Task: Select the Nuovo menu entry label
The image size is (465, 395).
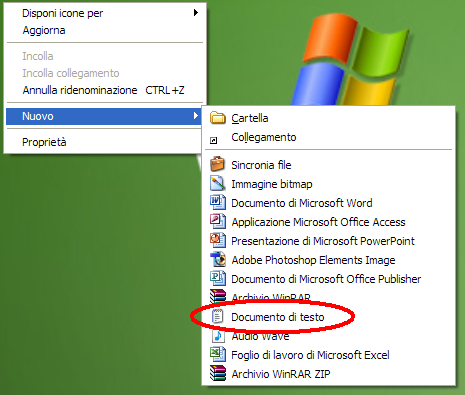Action: [x=38, y=116]
